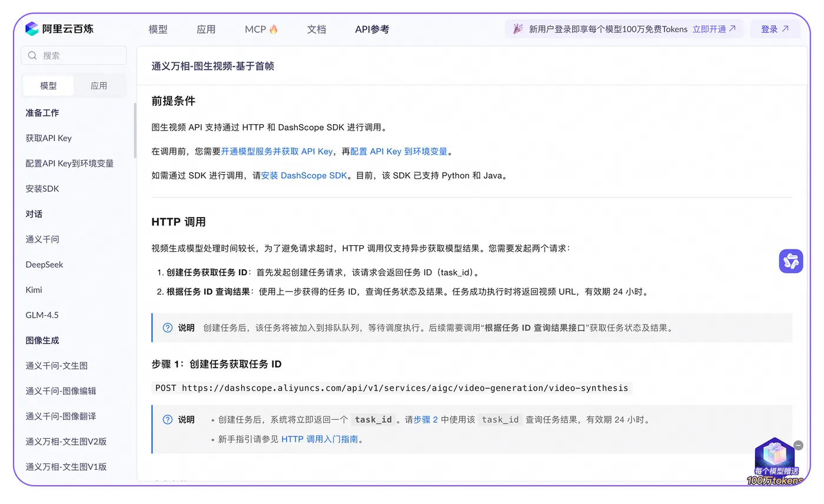Viewport: 824px width, 504px height.
Task: Open the 应用 top navigation menu
Action: pyautogui.click(x=206, y=29)
